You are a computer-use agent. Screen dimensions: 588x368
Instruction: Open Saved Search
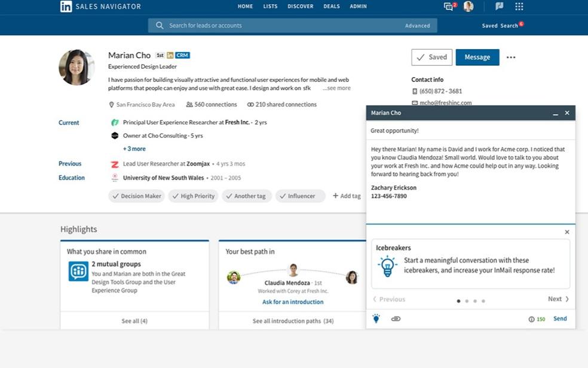tap(500, 26)
